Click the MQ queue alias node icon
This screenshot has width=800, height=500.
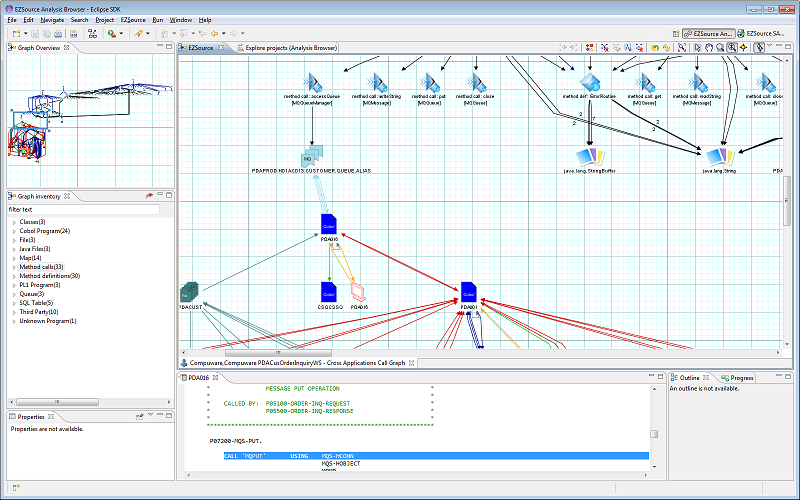coord(311,156)
